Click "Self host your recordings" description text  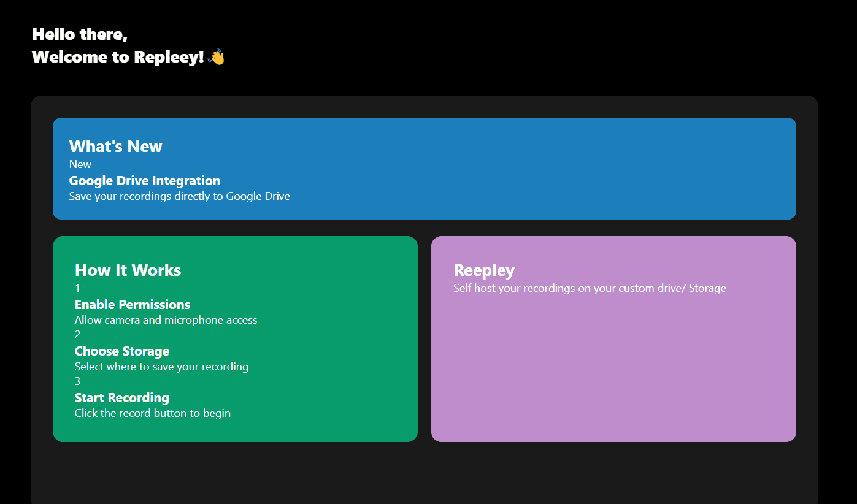[590, 288]
